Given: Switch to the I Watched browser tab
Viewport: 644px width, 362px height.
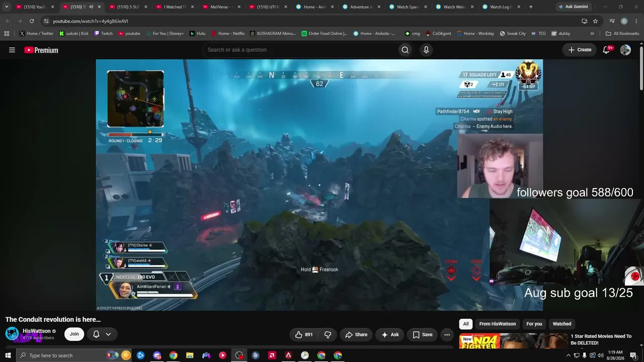Looking at the screenshot, I should (174, 7).
